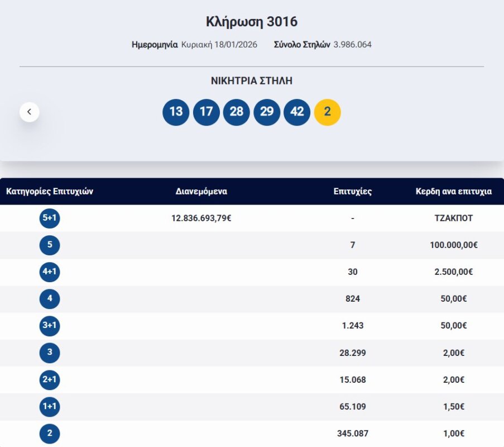Click winning number ball 42
This screenshot has height=447, width=504.
point(297,112)
